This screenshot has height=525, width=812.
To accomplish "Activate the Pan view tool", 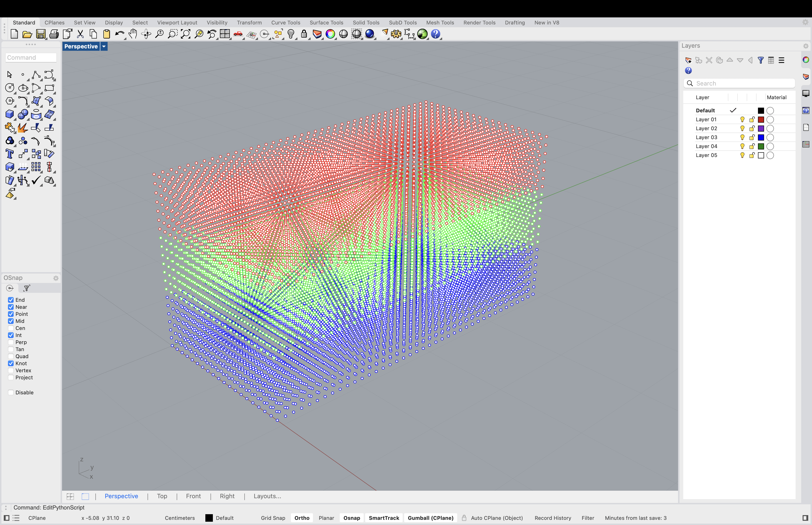I will [x=133, y=34].
